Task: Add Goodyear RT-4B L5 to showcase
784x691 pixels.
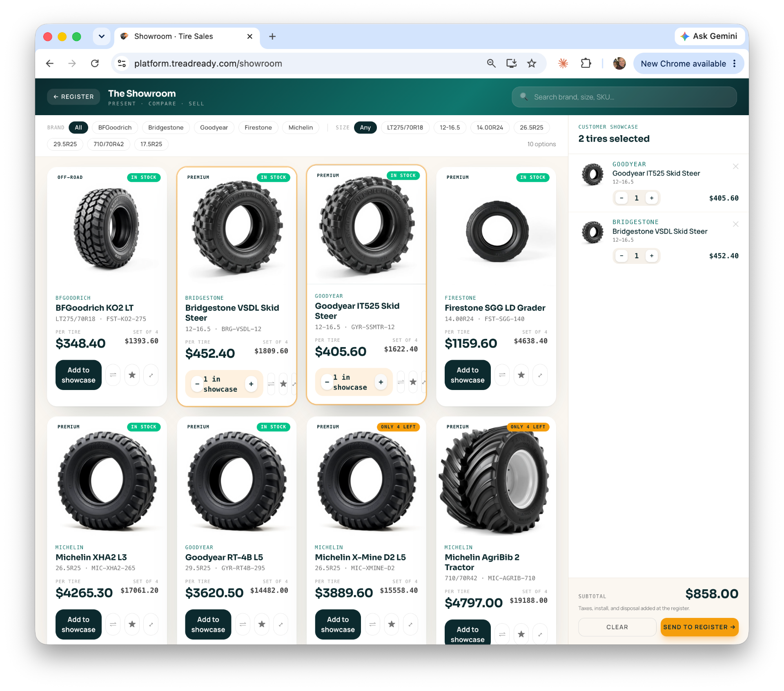Action: tap(208, 624)
